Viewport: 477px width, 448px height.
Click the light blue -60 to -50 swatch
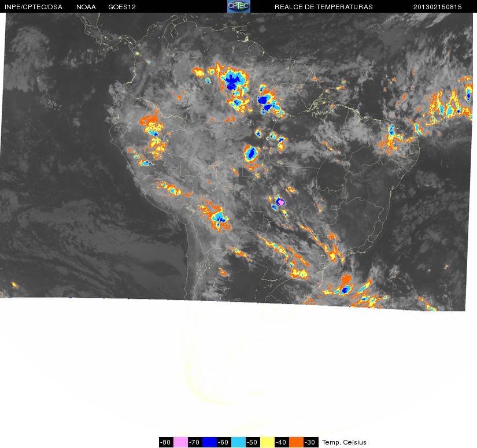pyautogui.click(x=238, y=442)
